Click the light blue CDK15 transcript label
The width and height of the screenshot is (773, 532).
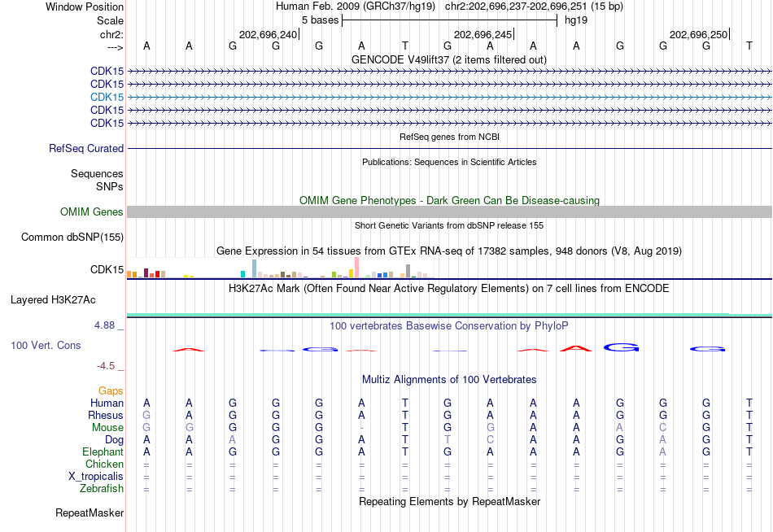(x=107, y=97)
